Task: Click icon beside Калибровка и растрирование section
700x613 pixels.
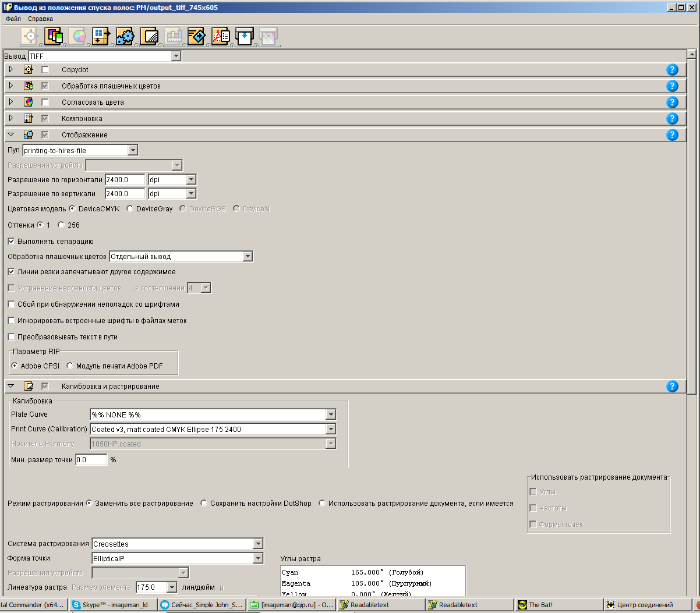Action: click(x=29, y=386)
